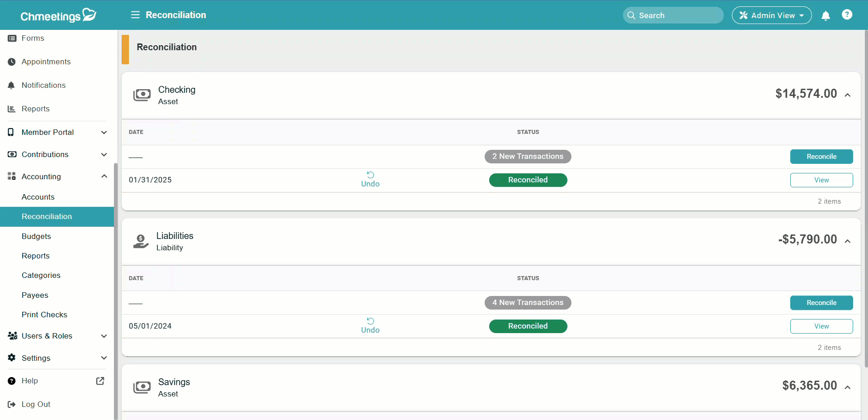Screen dimensions: 868x420
Task: Click the Search input field
Action: click(673, 15)
